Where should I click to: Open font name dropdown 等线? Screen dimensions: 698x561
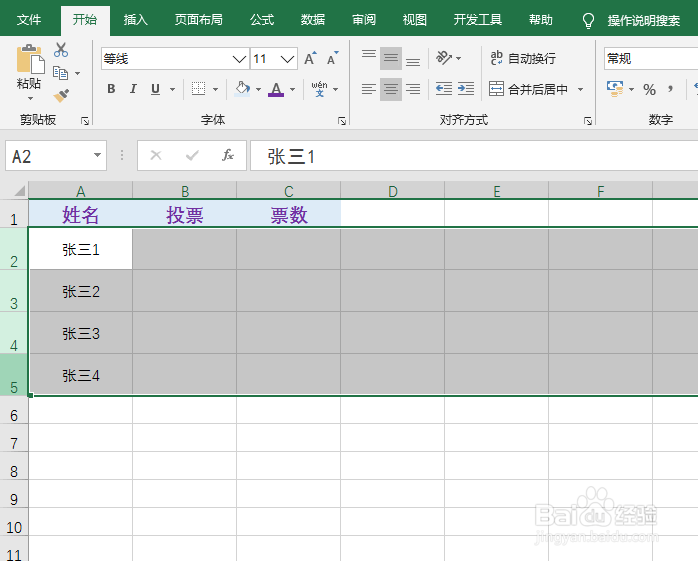tap(239, 59)
